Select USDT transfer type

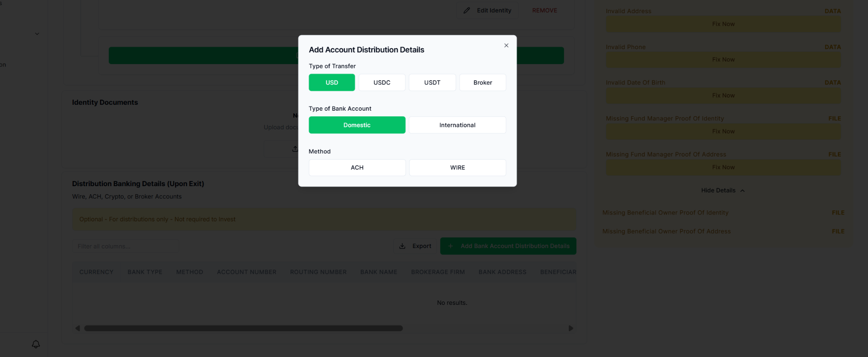pos(432,82)
